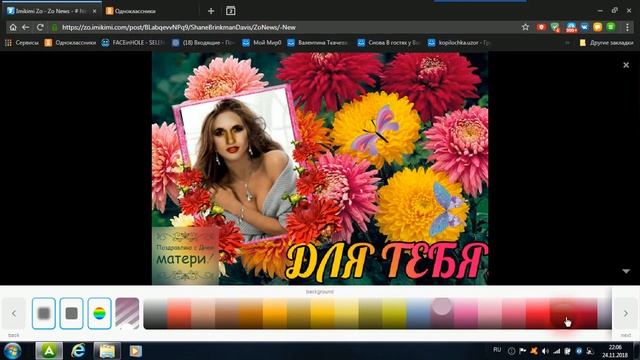
Task: Pick the lime yellow-green color swatch
Action: click(x=394, y=313)
